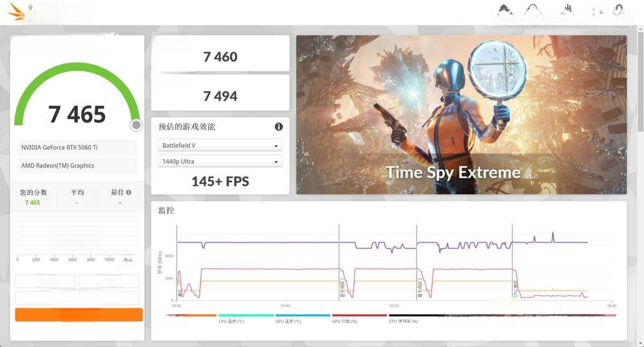Click the large 7 465 overall score
Screen dimensions: 644x347
pyautogui.click(x=77, y=114)
